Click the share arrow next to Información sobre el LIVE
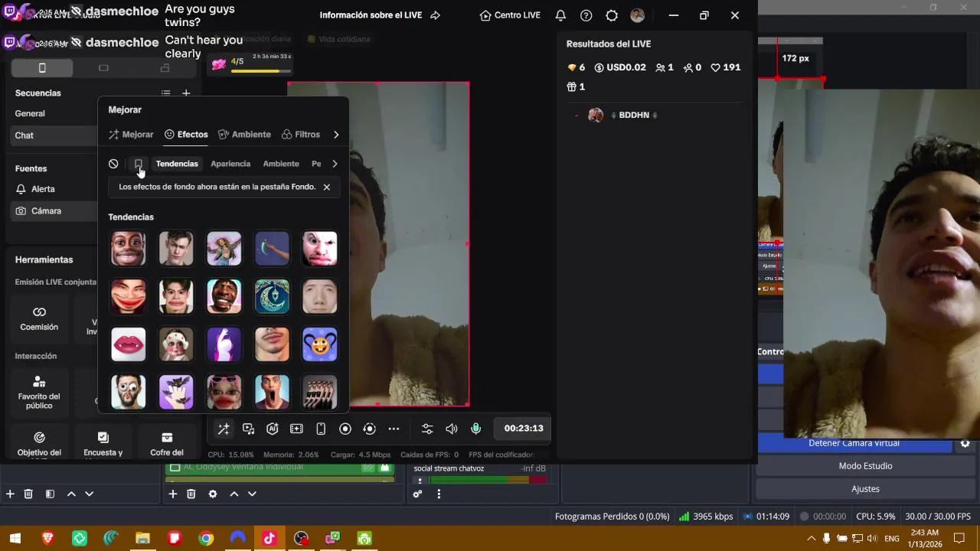 click(436, 15)
